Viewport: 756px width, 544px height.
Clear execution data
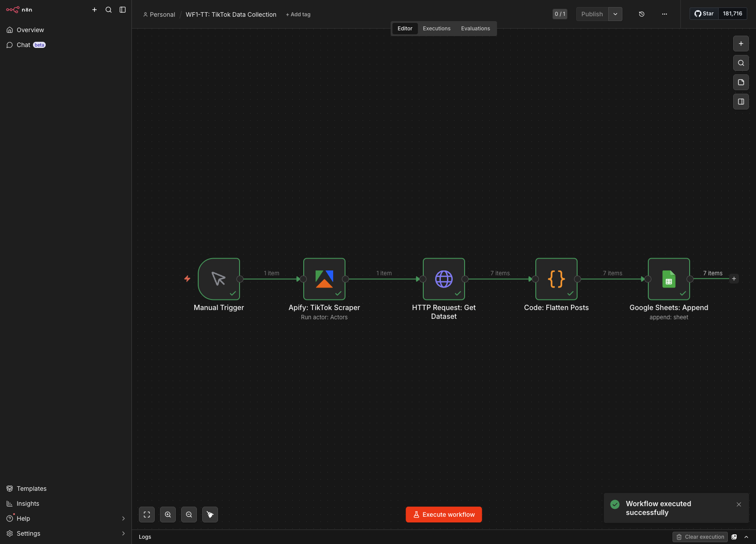pyautogui.click(x=700, y=537)
